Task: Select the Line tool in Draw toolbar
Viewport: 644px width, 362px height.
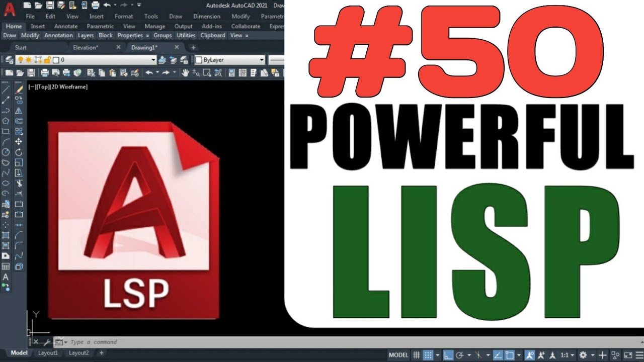Action: click(6, 89)
